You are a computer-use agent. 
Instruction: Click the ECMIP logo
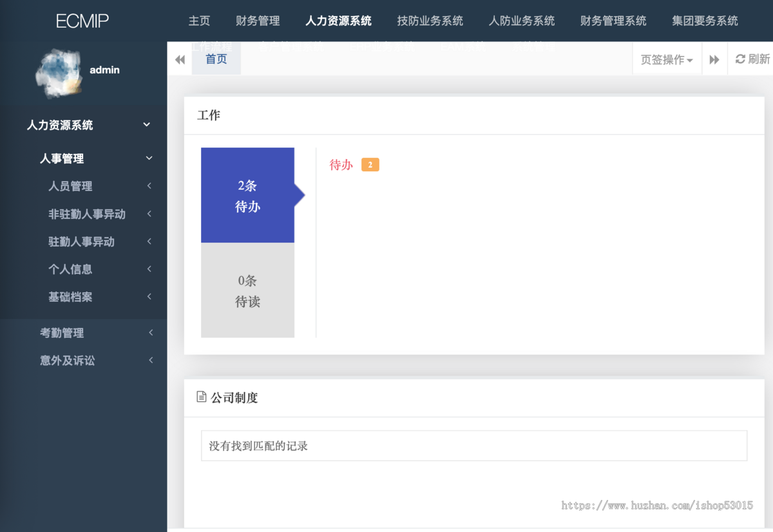pyautogui.click(x=82, y=21)
